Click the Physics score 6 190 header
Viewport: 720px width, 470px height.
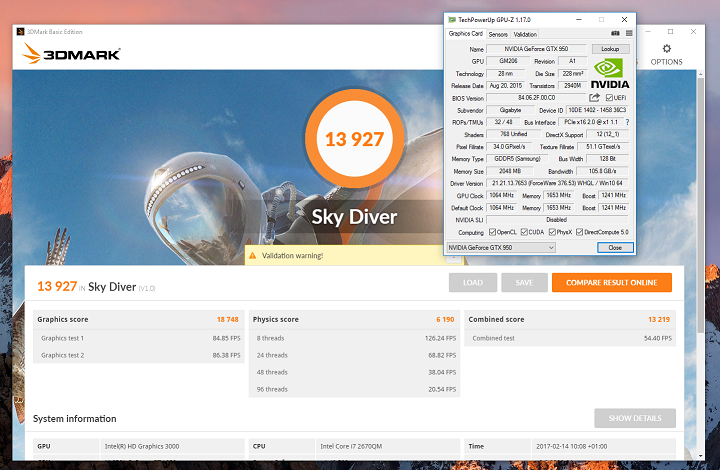pyautogui.click(x=354, y=319)
